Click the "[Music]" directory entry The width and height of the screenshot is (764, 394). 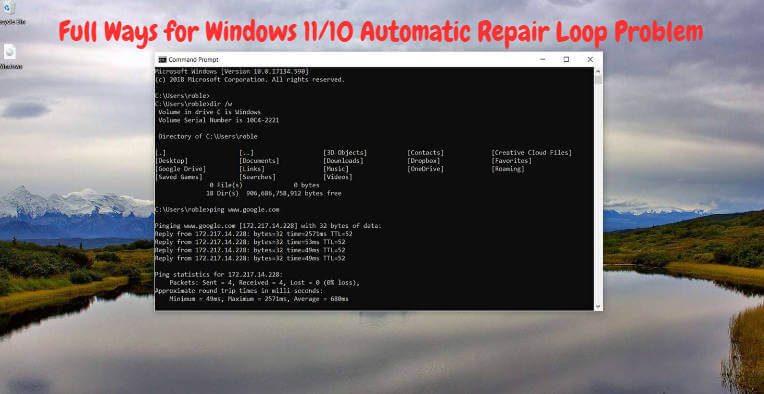(x=336, y=169)
